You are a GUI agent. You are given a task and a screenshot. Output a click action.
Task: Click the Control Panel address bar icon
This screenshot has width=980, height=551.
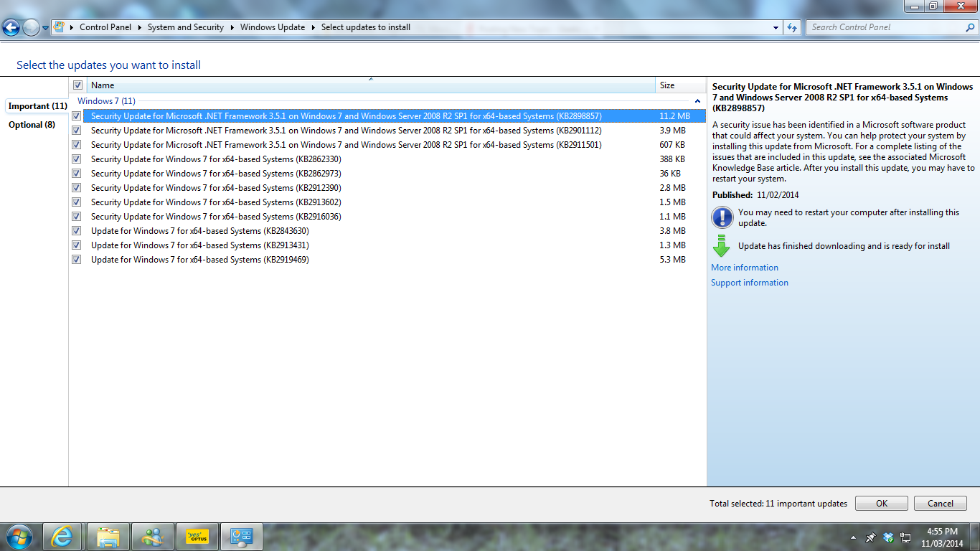(60, 27)
